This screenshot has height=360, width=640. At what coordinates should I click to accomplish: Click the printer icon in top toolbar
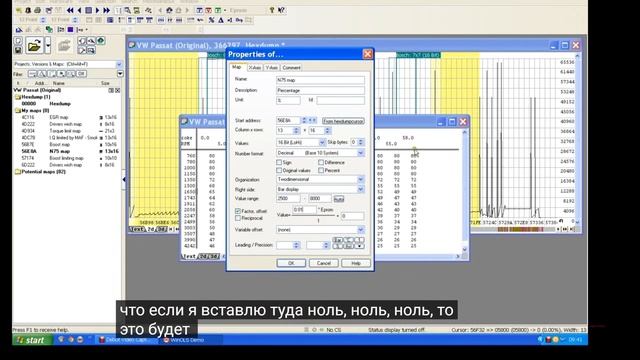tap(38, 10)
